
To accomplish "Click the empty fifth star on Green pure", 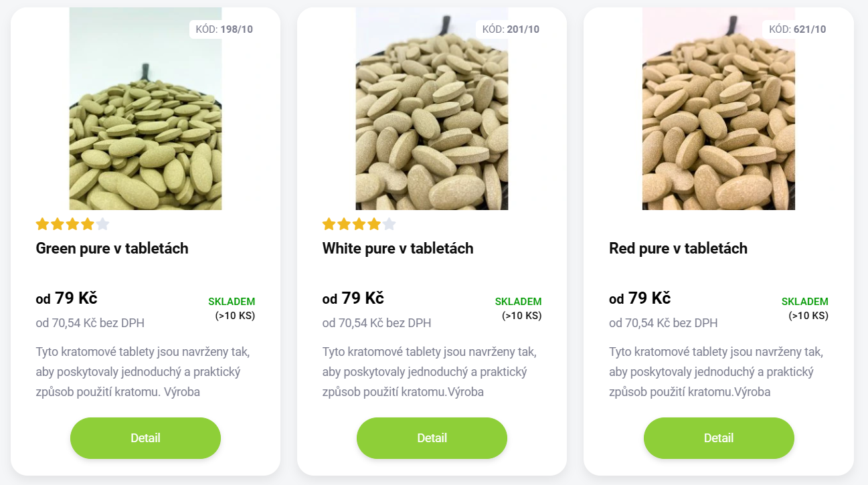I will tap(102, 224).
